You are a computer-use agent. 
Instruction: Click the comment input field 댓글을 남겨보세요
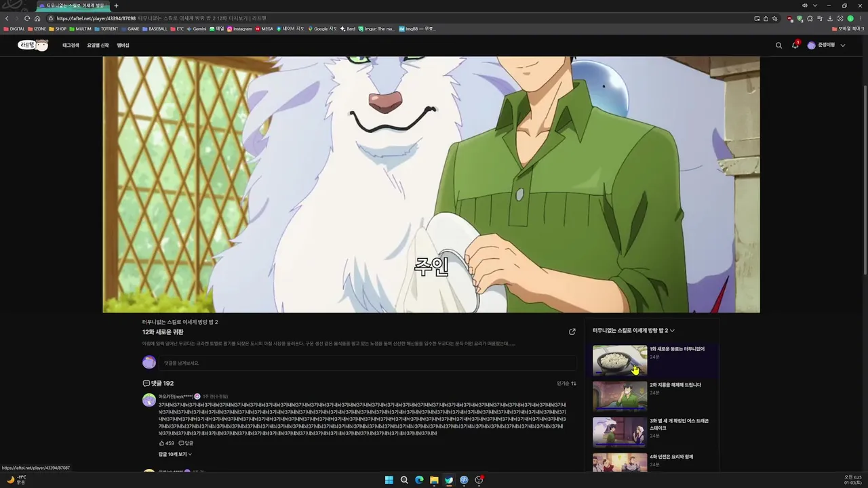(369, 363)
